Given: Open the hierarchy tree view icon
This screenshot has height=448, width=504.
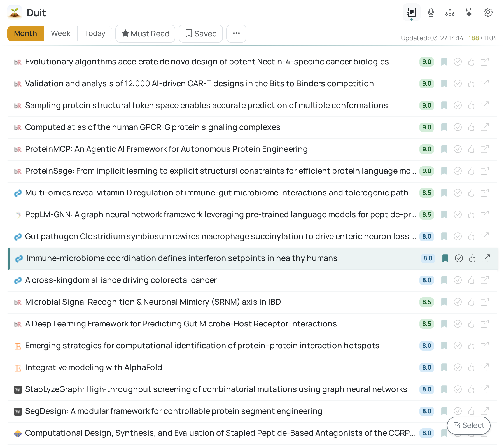Looking at the screenshot, I should pos(450,13).
